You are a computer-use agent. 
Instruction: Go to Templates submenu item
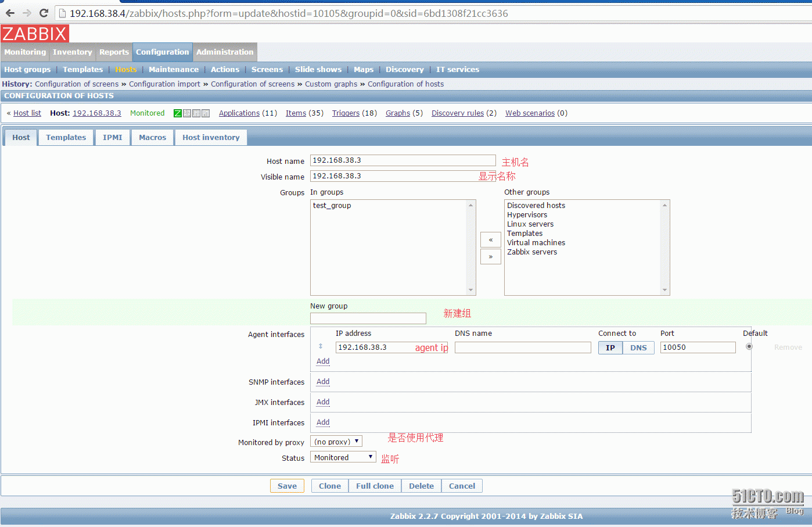tap(82, 69)
